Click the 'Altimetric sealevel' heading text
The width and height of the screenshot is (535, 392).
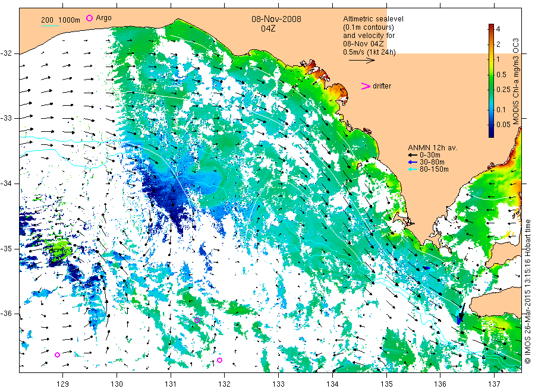(x=373, y=19)
